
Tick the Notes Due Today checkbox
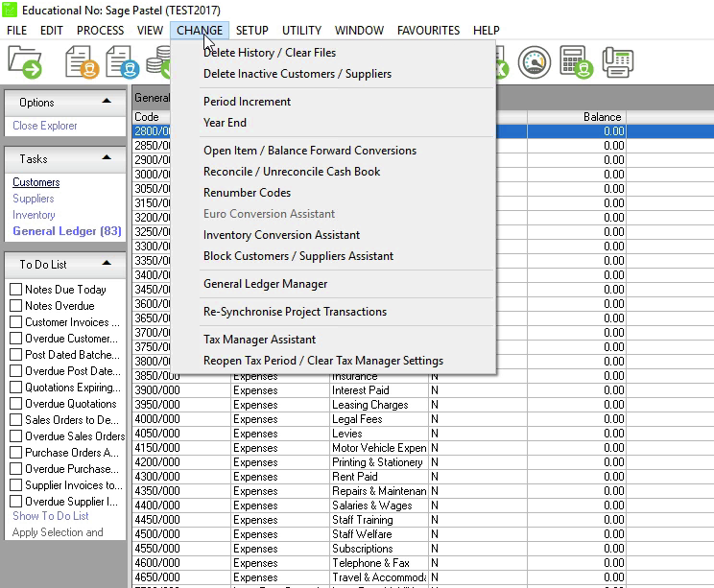(15, 290)
